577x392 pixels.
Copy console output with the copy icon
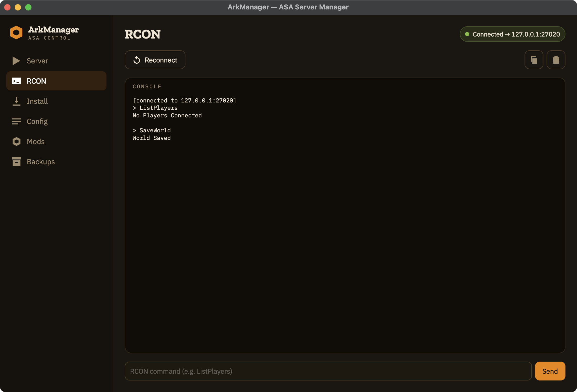coord(534,60)
